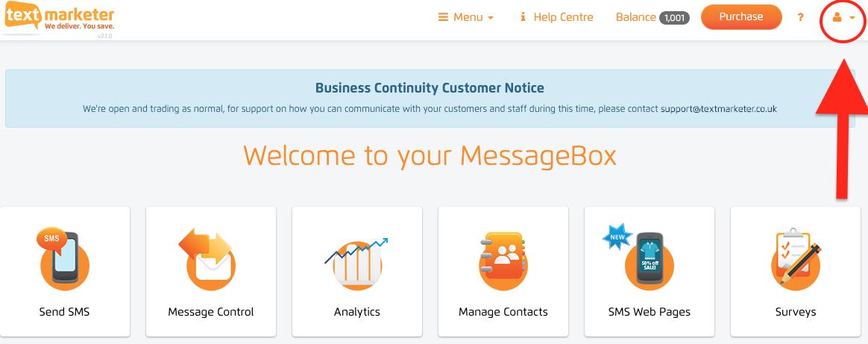Viewport: 868px width, 344px height.
Task: Select the Analytics chart icon
Action: pos(356,263)
